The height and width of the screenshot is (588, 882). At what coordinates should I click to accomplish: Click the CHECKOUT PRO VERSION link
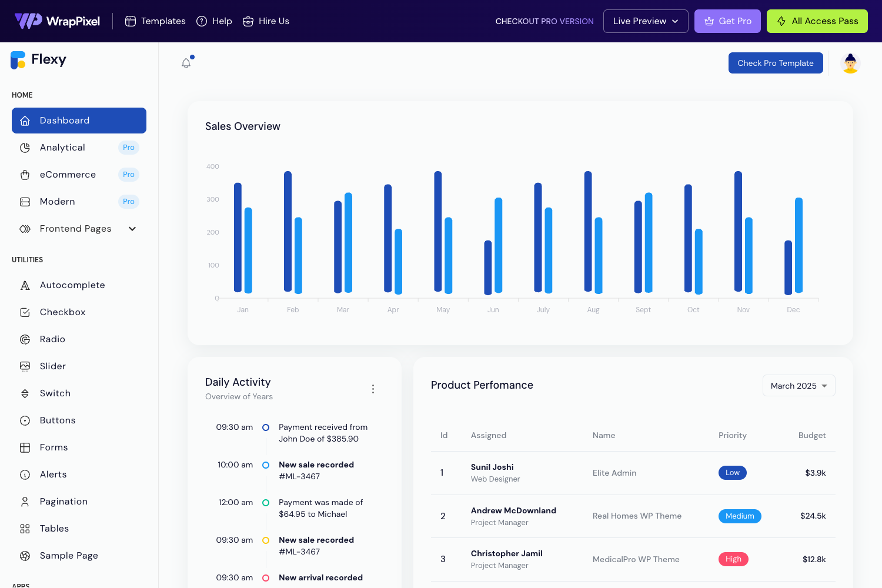coord(544,21)
